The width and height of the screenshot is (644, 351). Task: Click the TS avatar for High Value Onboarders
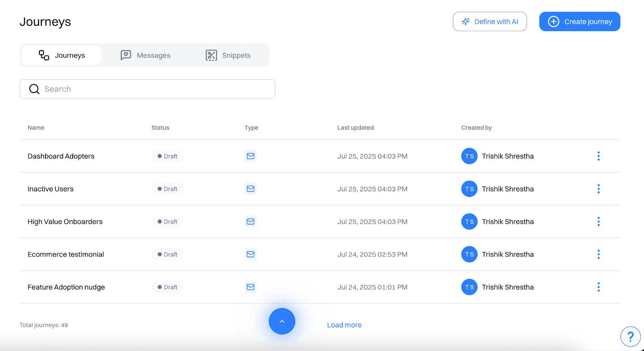pyautogui.click(x=469, y=222)
